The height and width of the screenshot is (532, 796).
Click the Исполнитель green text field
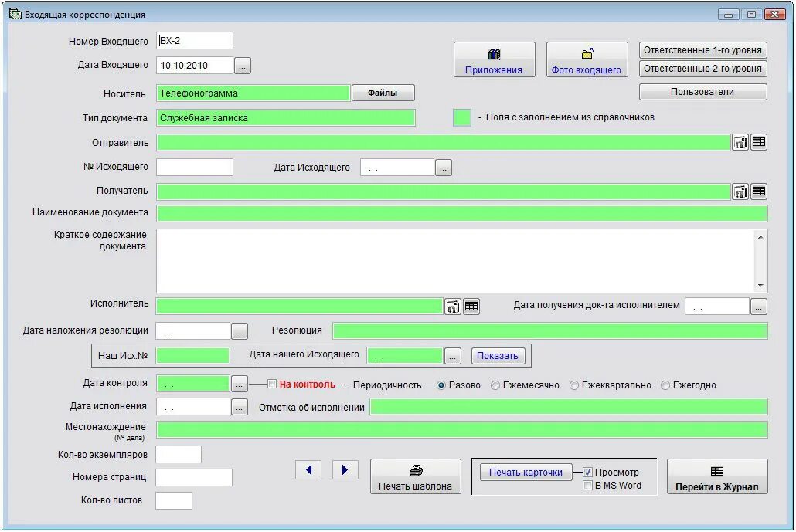pyautogui.click(x=300, y=307)
